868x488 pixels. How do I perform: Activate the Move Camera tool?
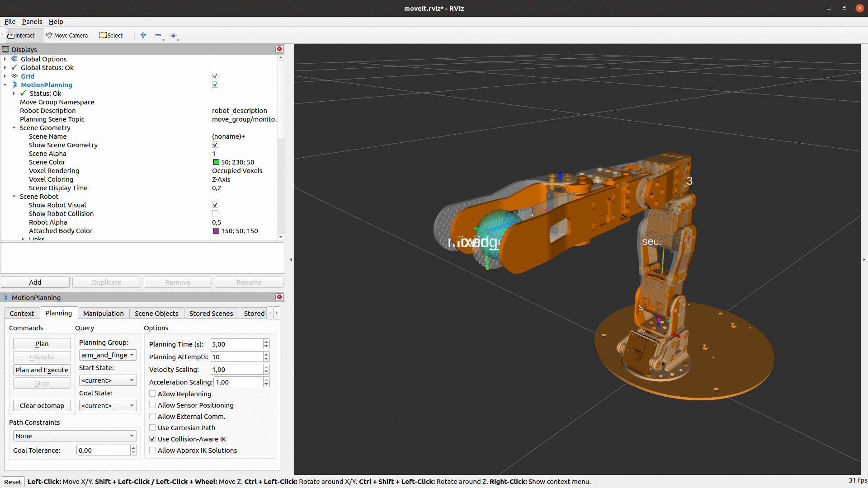tap(67, 35)
